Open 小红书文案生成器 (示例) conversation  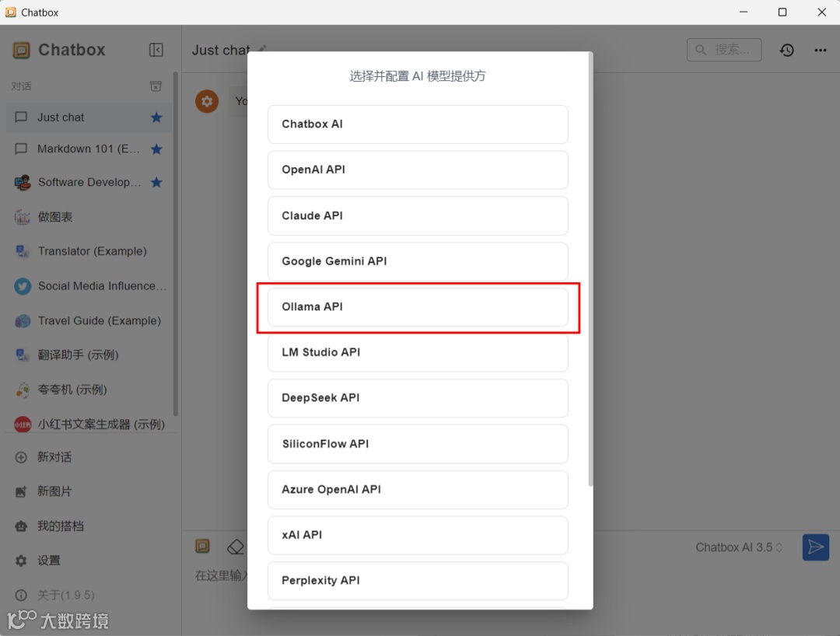[x=89, y=425]
